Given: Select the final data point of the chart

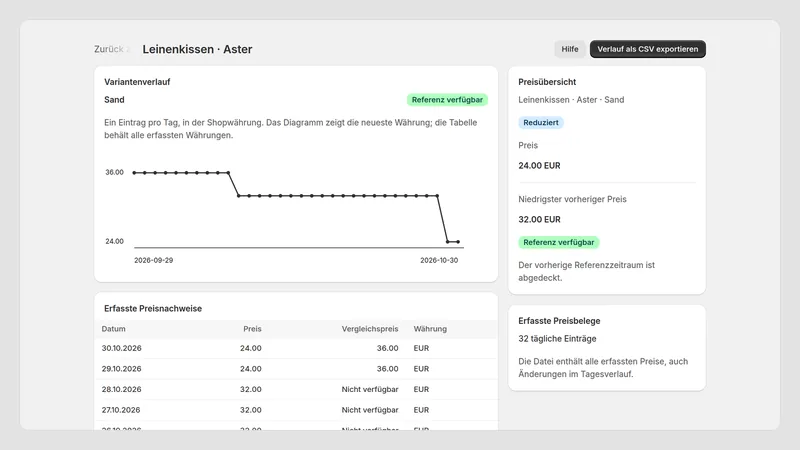Looking at the screenshot, I should (x=458, y=242).
